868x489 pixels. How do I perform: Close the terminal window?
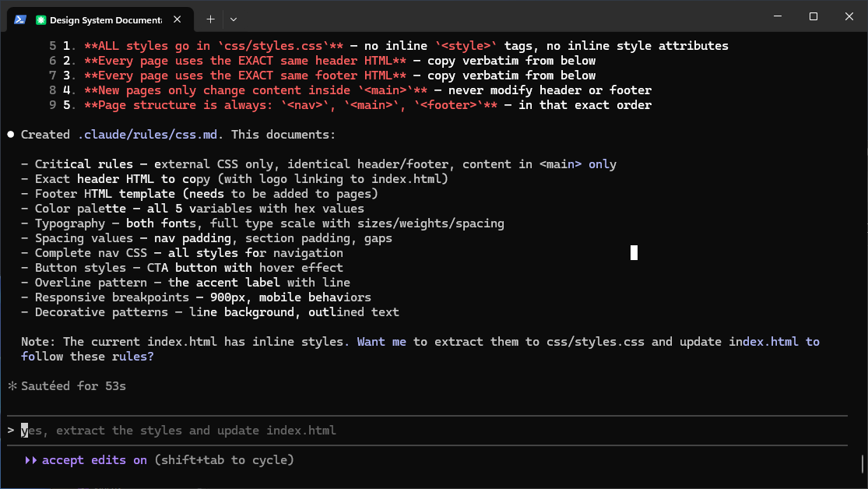point(849,16)
